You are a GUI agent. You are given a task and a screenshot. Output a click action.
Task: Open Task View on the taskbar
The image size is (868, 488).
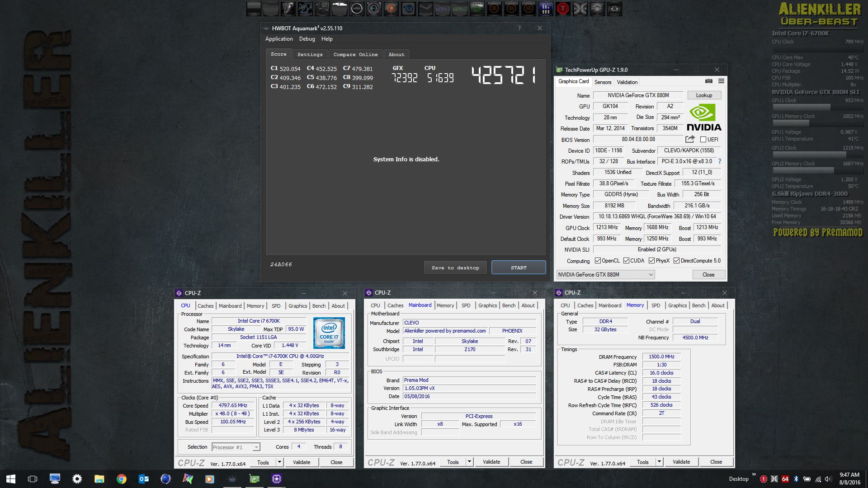click(x=33, y=479)
